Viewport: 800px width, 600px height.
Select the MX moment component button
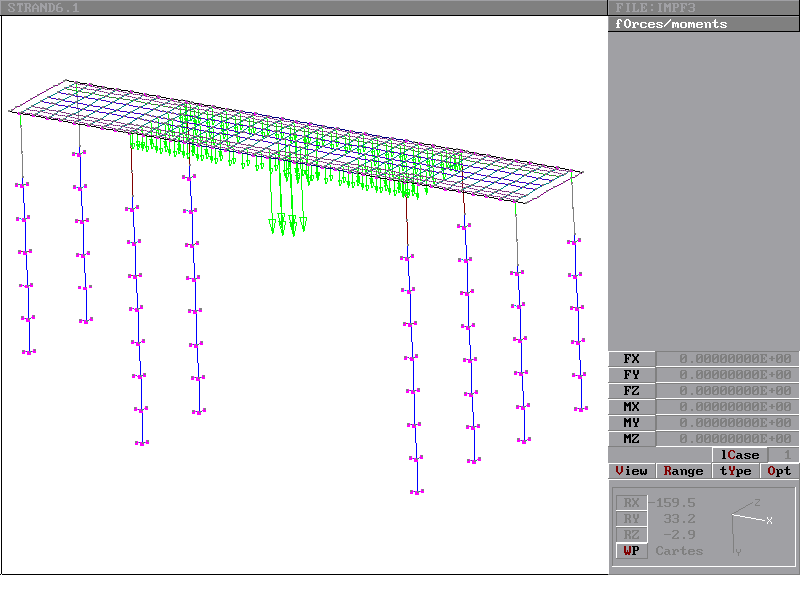click(631, 407)
